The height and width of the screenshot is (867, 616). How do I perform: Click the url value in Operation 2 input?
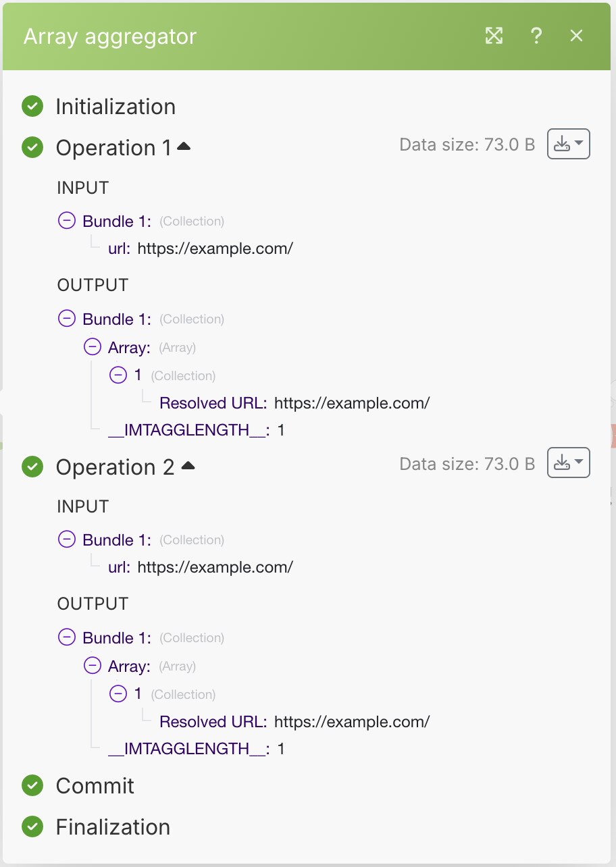(215, 567)
